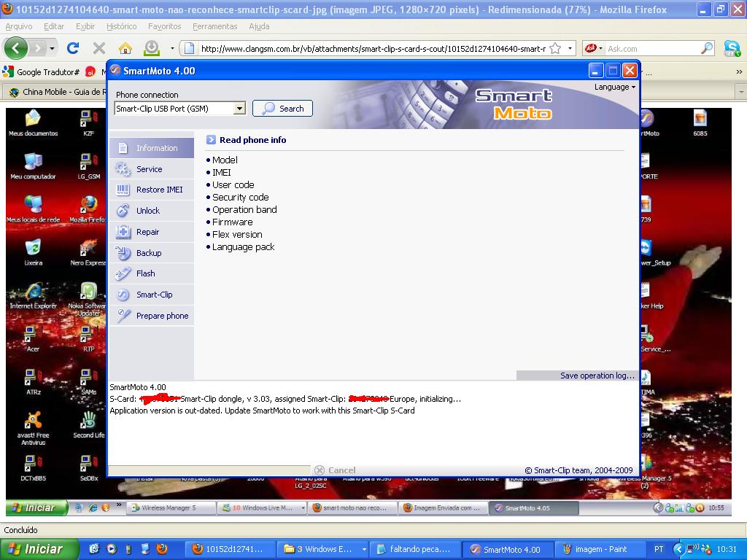
Task: Open the Firefox history dropdown next to forward
Action: tap(52, 48)
